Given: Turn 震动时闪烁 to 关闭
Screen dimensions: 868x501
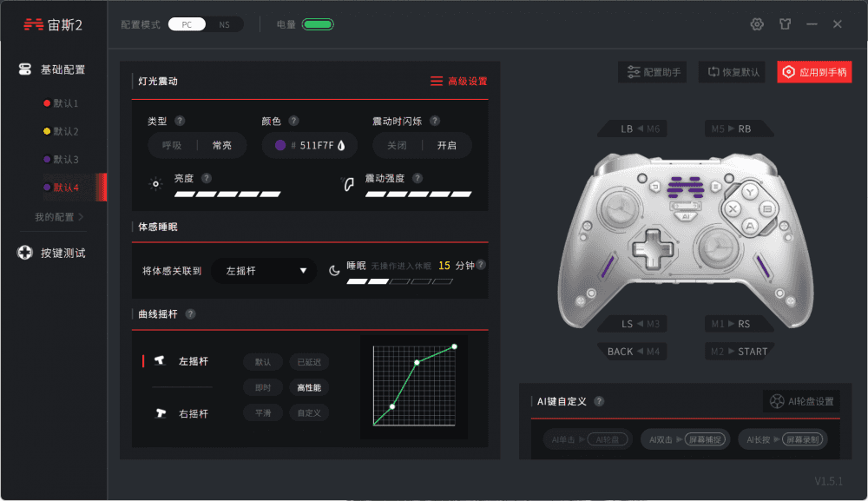Looking at the screenshot, I should tap(397, 146).
